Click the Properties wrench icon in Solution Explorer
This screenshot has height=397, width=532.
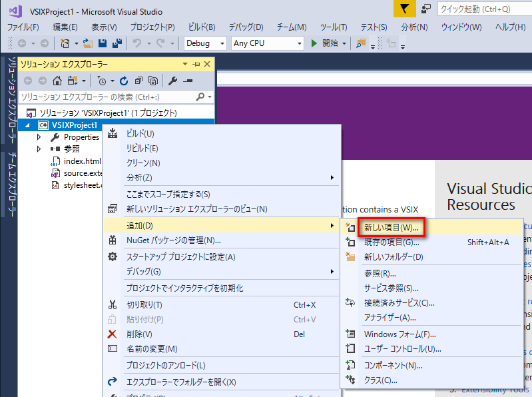[x=172, y=81]
